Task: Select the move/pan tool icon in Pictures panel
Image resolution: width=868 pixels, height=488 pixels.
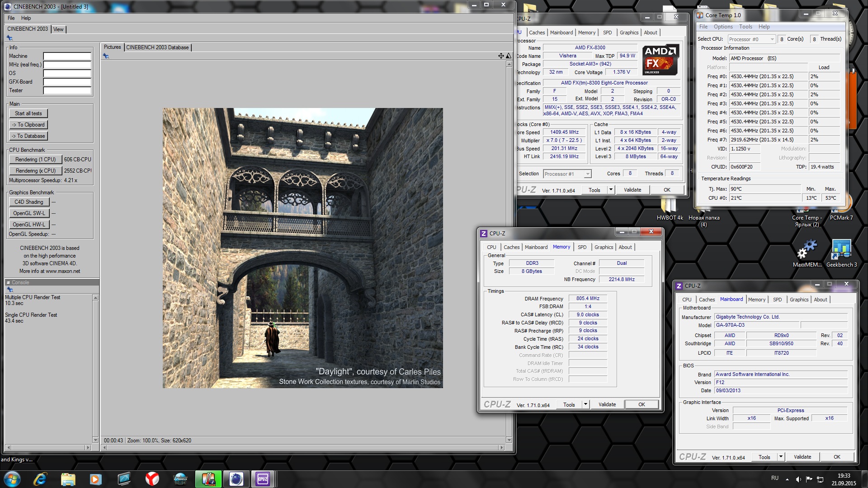Action: click(501, 56)
